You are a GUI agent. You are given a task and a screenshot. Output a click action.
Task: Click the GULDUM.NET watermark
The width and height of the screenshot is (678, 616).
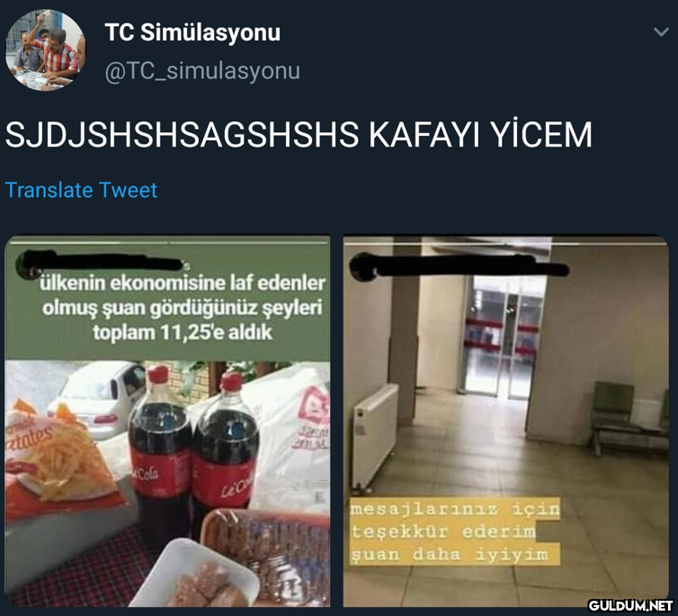pyautogui.click(x=631, y=605)
